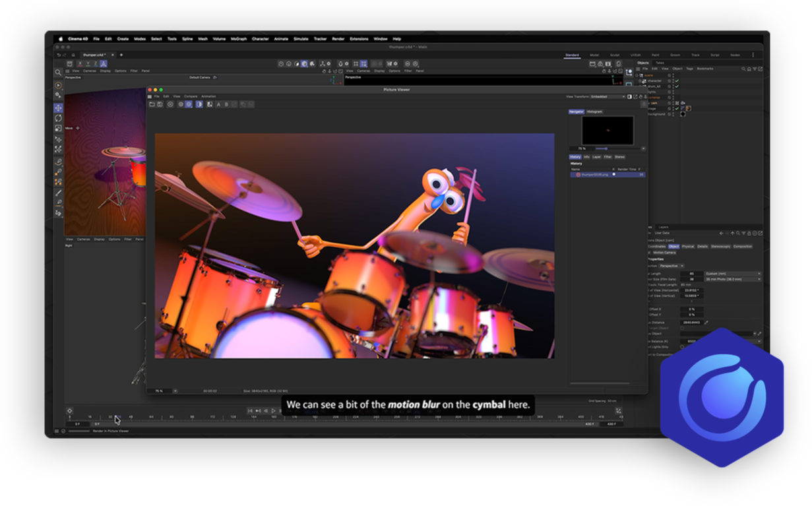
Task: Click the search icon in Objects manager
Action: pos(743,69)
